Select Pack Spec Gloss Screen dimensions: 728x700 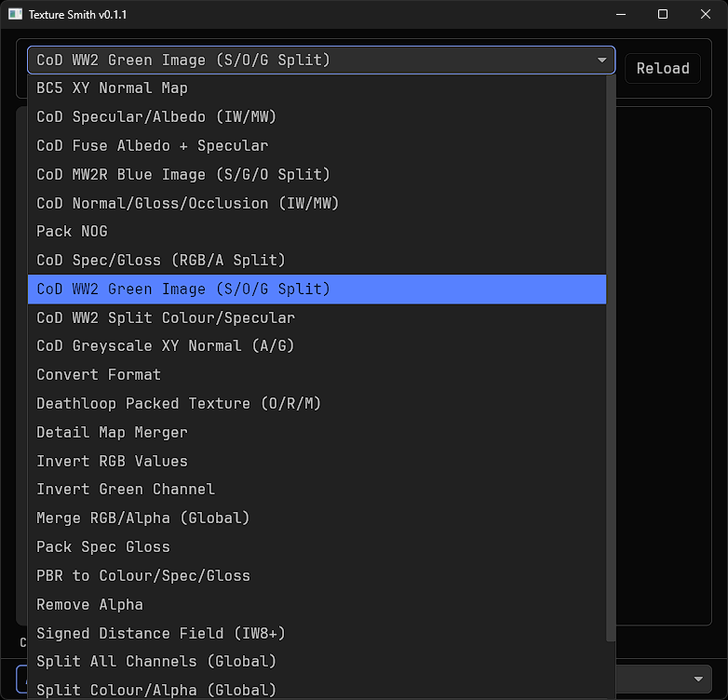(317, 547)
